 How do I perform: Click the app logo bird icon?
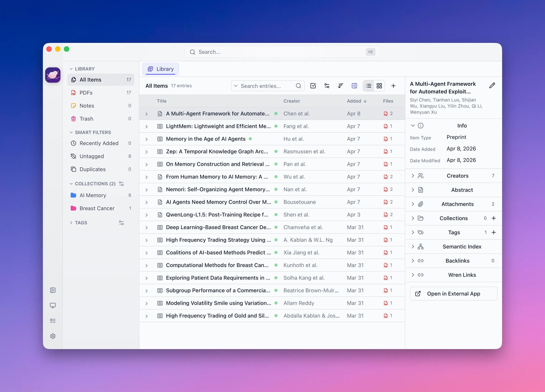(53, 75)
